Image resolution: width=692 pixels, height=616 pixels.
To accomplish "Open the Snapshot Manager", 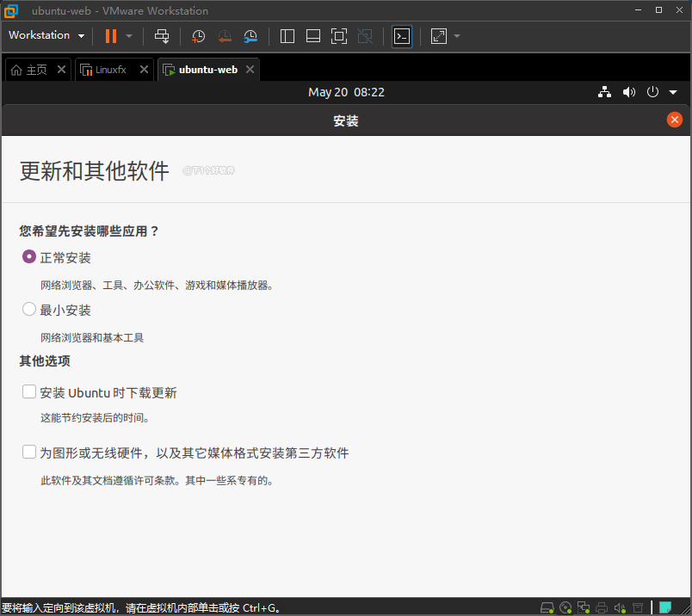I will (x=250, y=36).
